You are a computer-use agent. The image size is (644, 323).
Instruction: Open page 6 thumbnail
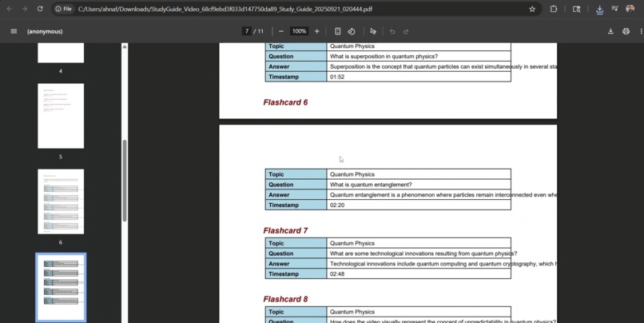[61, 201]
